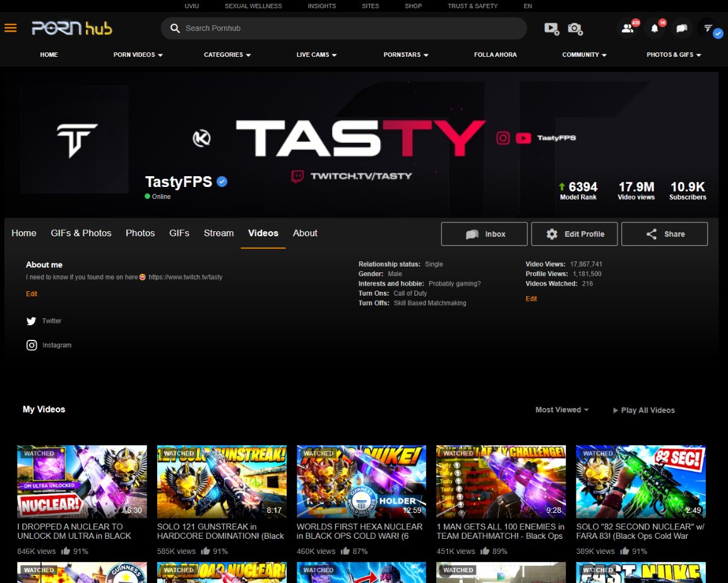Click the blue verified badge beside TastyFPS

click(222, 182)
